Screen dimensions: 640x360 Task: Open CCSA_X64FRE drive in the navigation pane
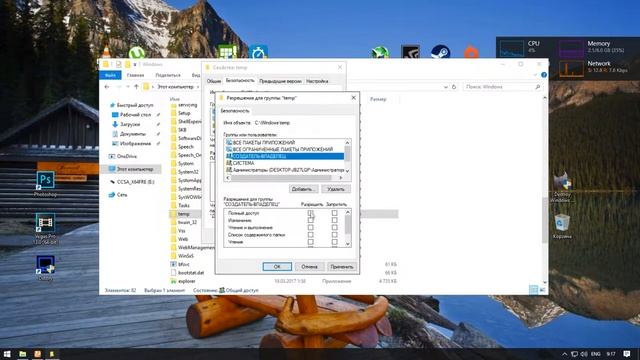coord(131,182)
